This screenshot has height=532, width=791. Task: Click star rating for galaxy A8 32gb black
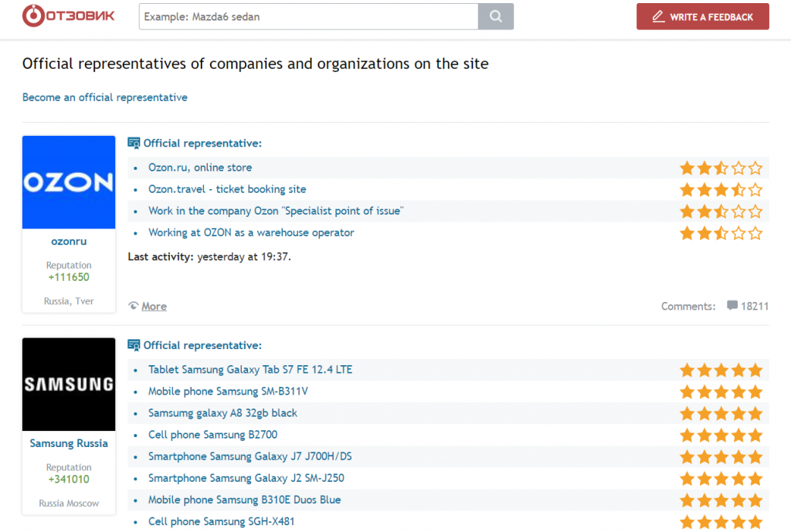(721, 414)
